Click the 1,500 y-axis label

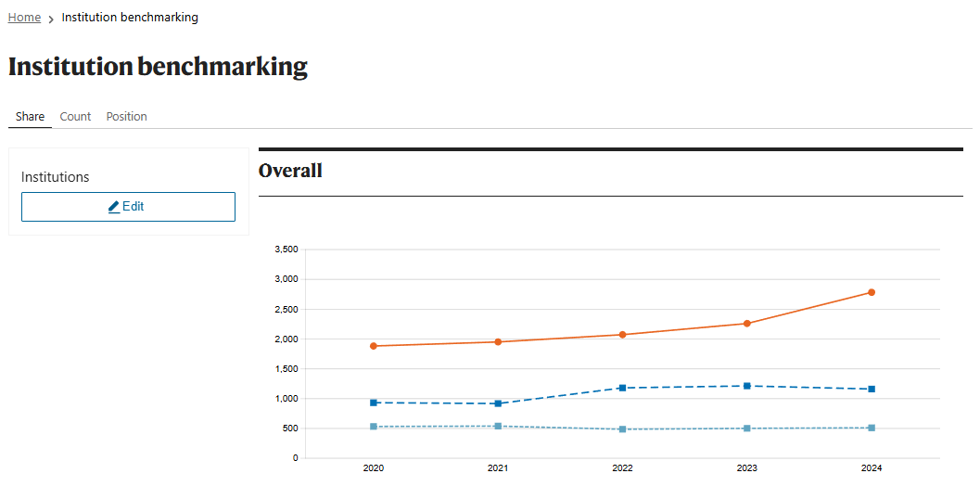click(x=286, y=369)
